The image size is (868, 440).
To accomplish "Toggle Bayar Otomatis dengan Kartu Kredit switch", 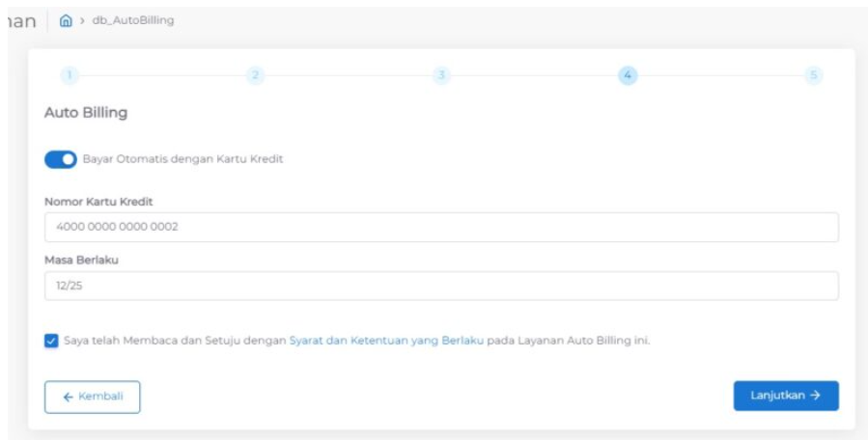I will [60, 159].
